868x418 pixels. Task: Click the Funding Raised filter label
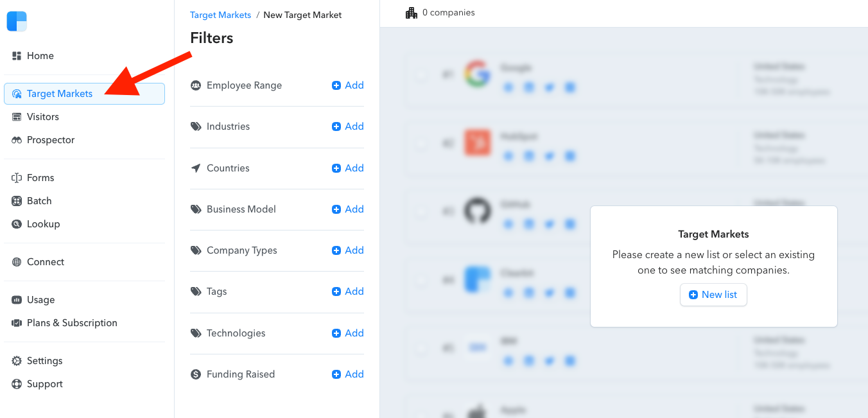(x=241, y=374)
